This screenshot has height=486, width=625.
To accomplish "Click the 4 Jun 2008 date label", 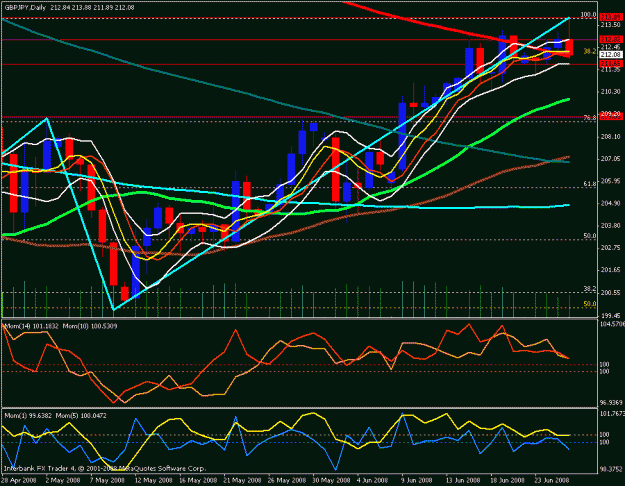I will 373,480.
